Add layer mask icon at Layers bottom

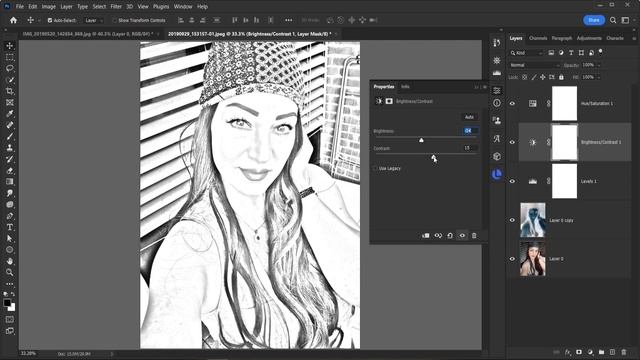point(579,352)
